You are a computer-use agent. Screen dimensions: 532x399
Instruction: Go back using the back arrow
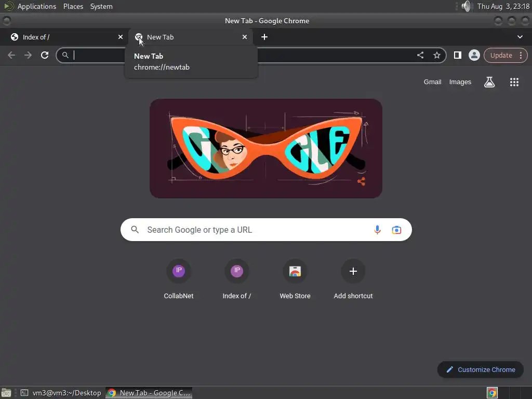11,55
